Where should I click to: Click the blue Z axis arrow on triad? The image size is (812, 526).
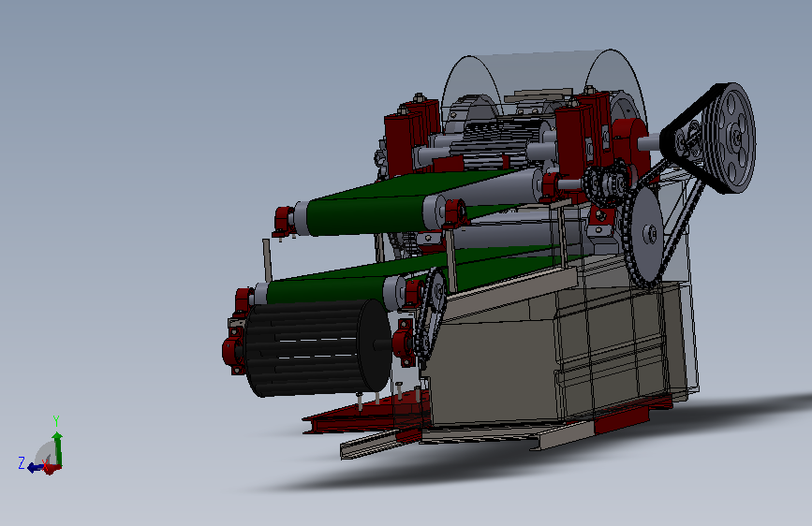click(x=36, y=468)
